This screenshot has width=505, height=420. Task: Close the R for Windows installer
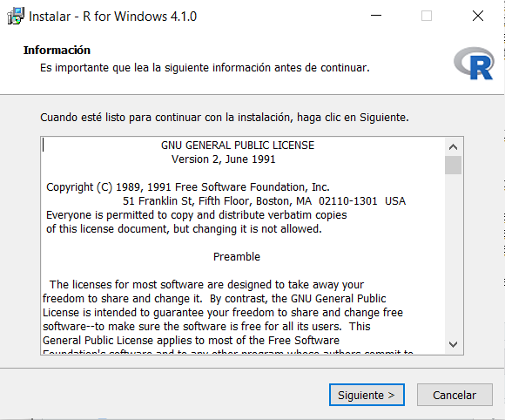478,16
